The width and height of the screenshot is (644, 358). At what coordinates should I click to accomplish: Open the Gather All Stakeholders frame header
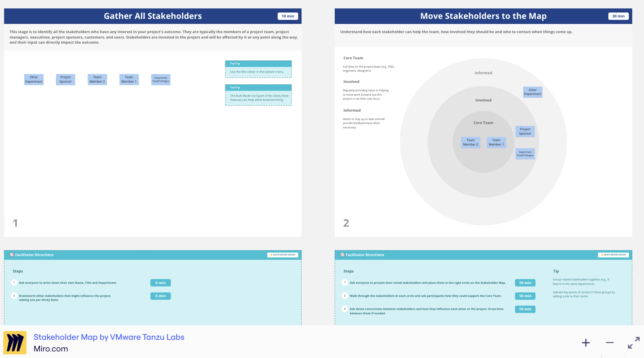tap(153, 16)
